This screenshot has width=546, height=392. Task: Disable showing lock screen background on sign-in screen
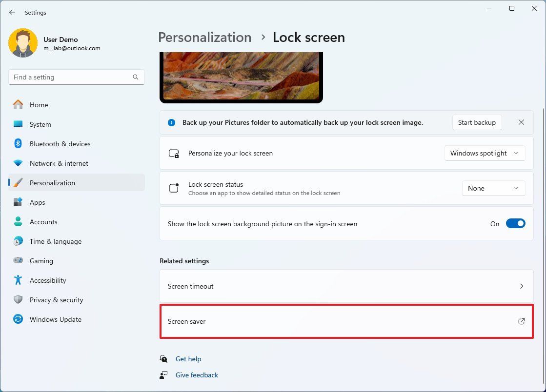515,223
